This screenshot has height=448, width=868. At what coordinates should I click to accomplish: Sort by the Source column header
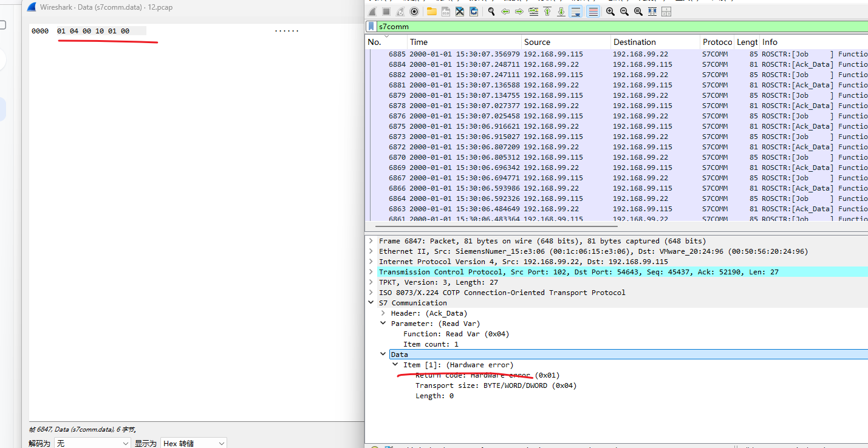(566, 42)
